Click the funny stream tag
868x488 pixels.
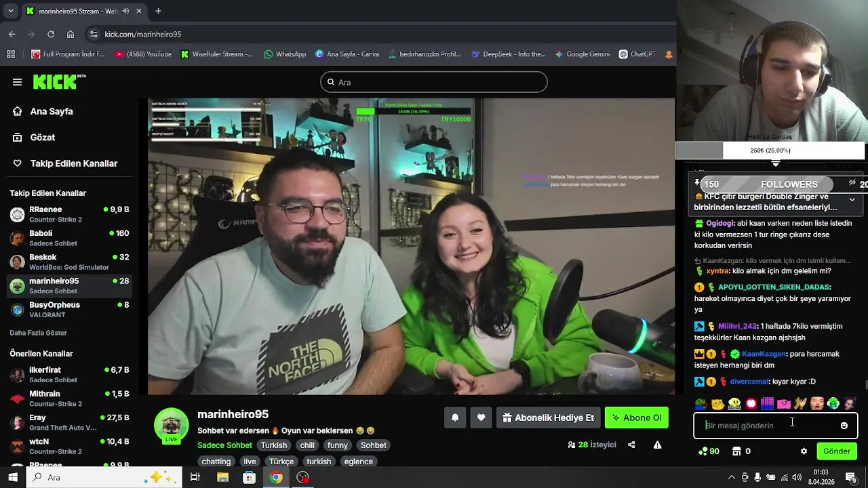pos(338,445)
